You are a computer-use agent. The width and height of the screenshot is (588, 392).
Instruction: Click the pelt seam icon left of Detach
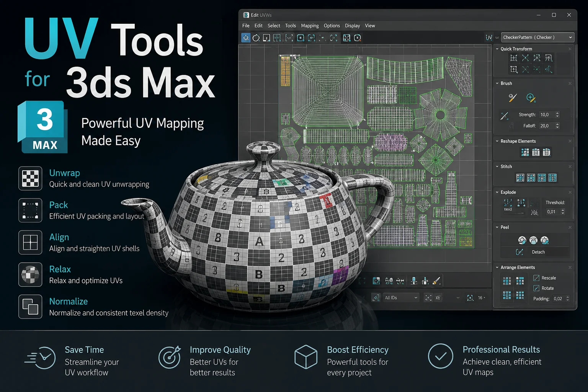click(519, 252)
